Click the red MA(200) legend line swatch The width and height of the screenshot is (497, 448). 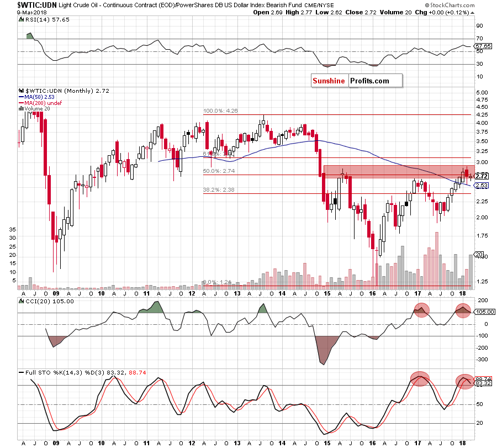tap(21, 103)
